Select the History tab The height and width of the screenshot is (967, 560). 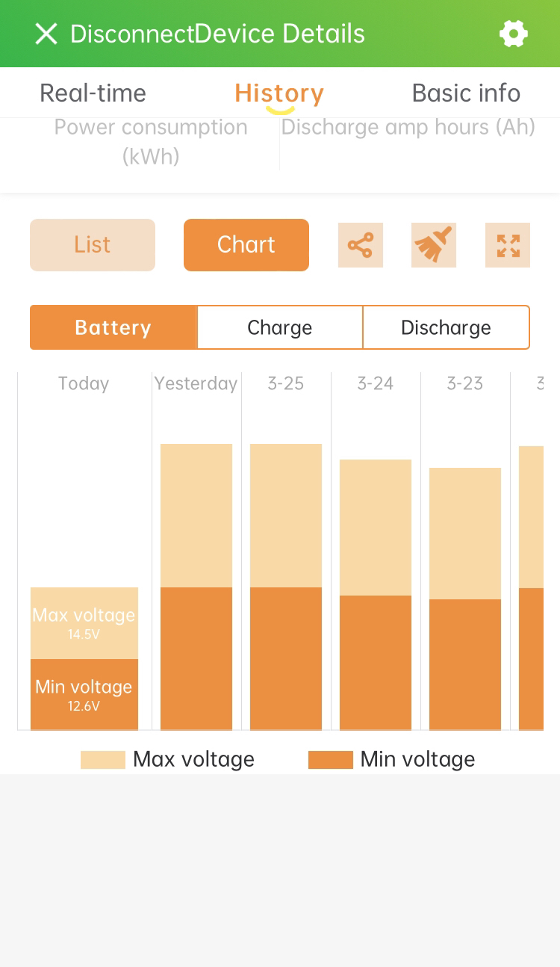click(x=279, y=93)
